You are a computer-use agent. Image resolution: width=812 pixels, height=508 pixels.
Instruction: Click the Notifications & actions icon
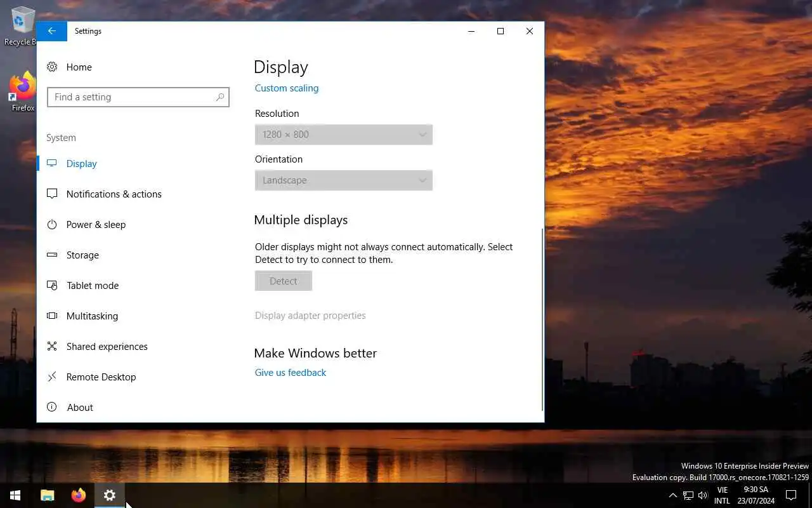coord(52,194)
